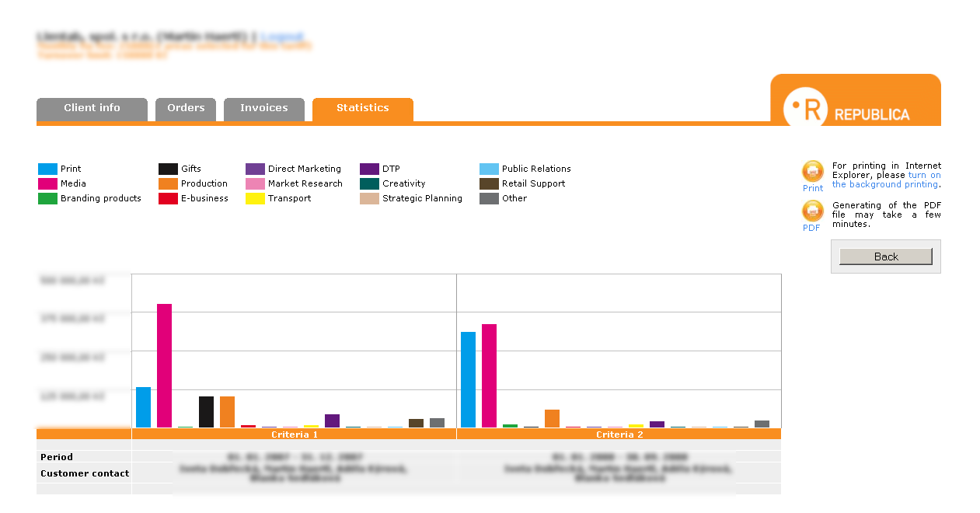The image size is (980, 513).
Task: Follow the turn on background printing link
Action: pos(886,184)
